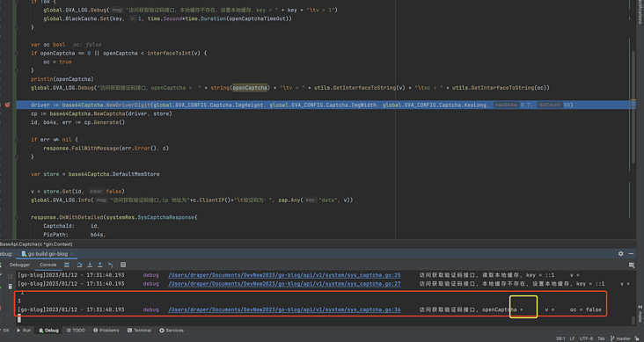This screenshot has height=342, width=644.
Task: Click the Step Over debugger icon
Action: tap(80, 265)
